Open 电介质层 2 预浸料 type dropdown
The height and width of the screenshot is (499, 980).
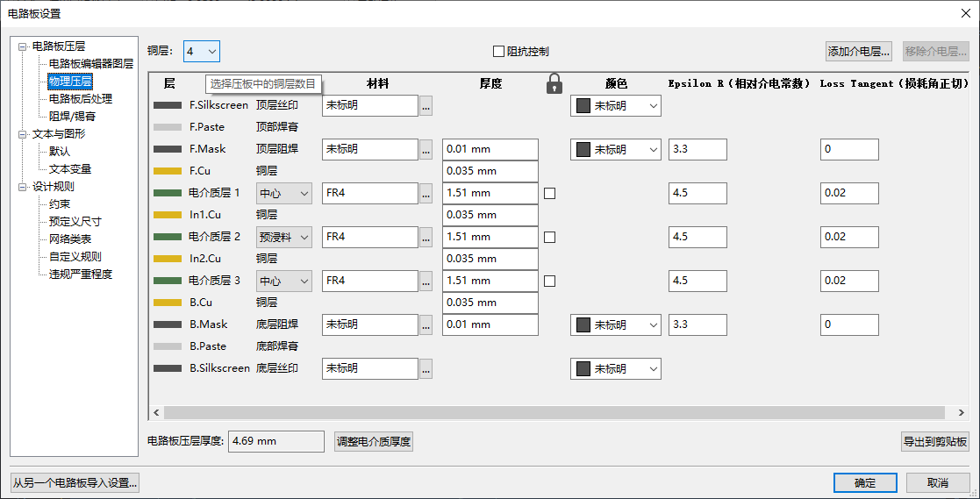click(x=283, y=238)
